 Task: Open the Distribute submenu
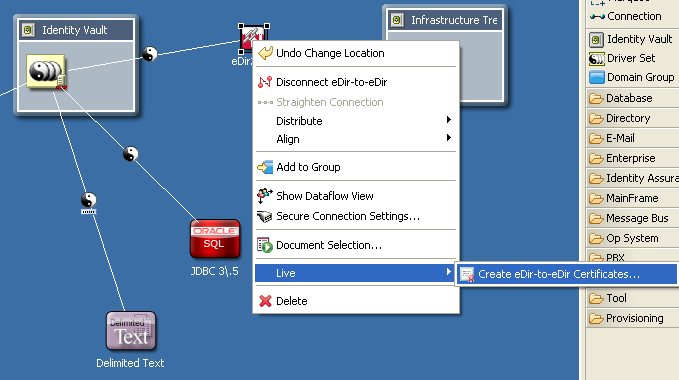pos(356,121)
